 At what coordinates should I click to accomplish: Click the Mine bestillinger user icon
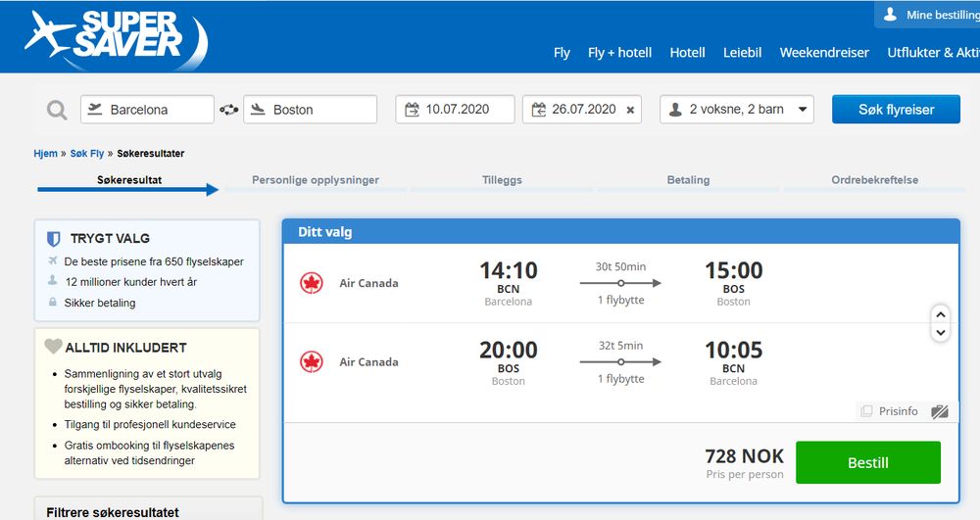(890, 15)
